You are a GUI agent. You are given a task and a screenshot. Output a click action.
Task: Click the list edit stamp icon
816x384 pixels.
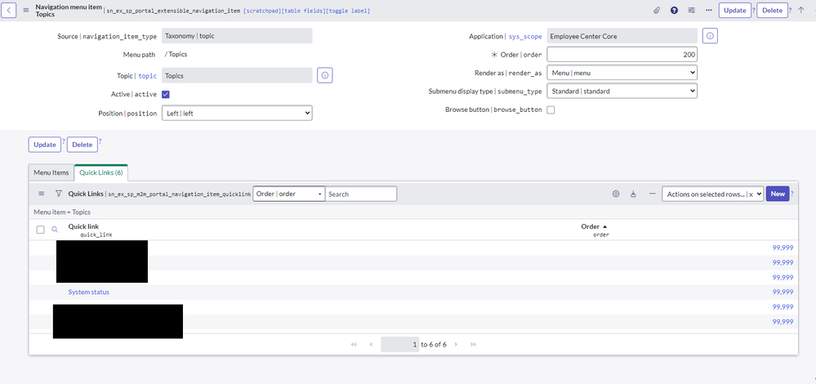click(633, 194)
